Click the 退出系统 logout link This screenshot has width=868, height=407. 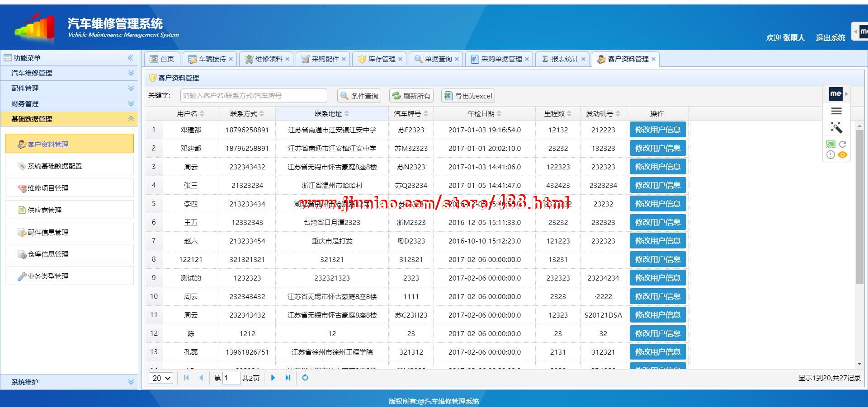pyautogui.click(x=830, y=37)
